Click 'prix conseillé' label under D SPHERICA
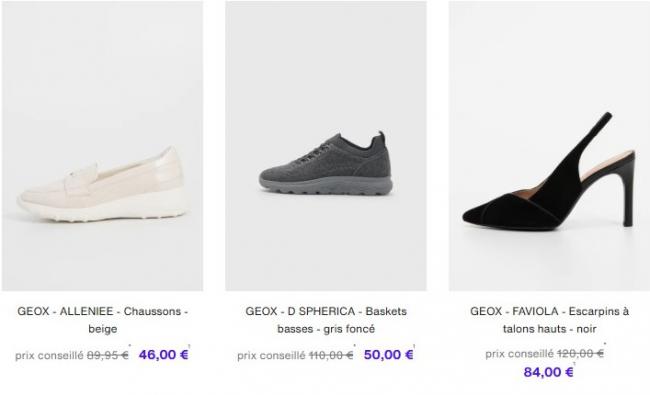This screenshot has height=395, width=650. (272, 356)
